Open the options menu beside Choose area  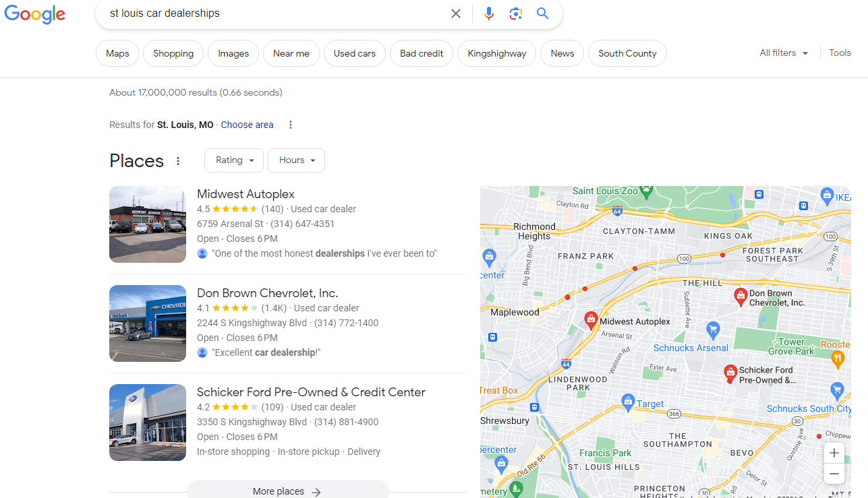click(290, 125)
